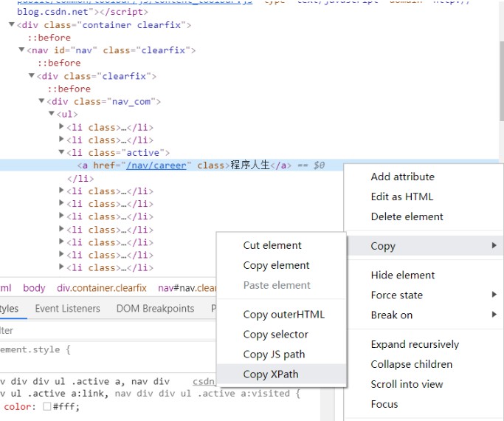The width and height of the screenshot is (504, 421).
Task: Choose Add attribute in context menu
Action: [425, 177]
